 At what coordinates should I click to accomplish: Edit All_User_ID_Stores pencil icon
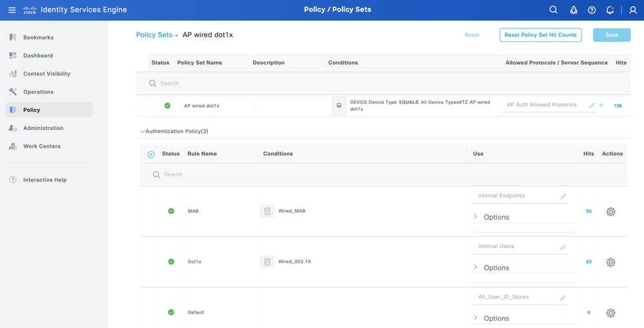click(563, 298)
